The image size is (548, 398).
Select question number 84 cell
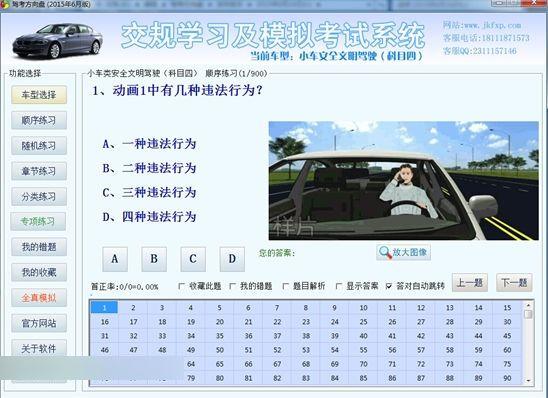click(x=334, y=378)
